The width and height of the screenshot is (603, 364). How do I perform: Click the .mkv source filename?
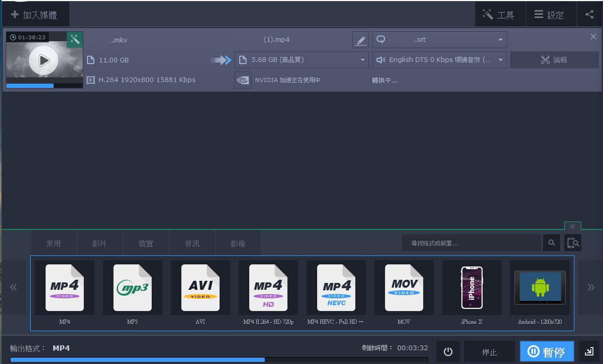coord(119,40)
